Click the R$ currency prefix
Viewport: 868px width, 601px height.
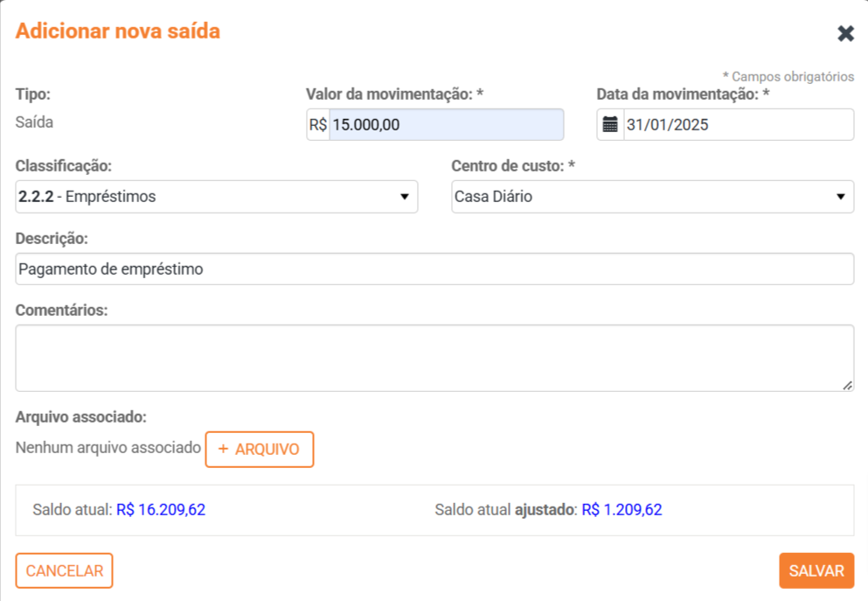click(317, 125)
